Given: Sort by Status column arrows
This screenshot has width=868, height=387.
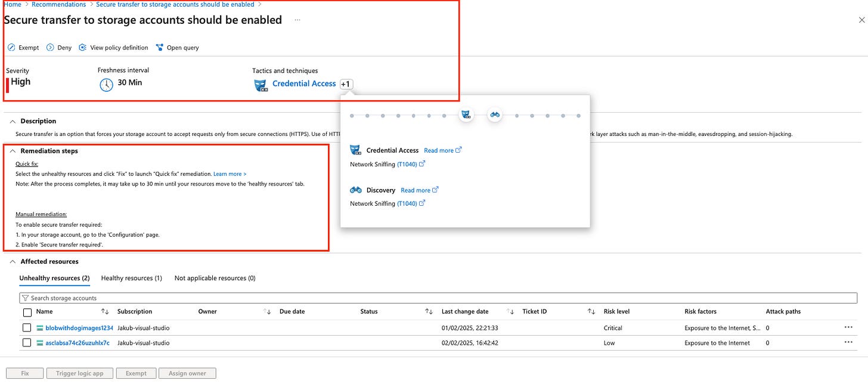Looking at the screenshot, I should (x=429, y=311).
